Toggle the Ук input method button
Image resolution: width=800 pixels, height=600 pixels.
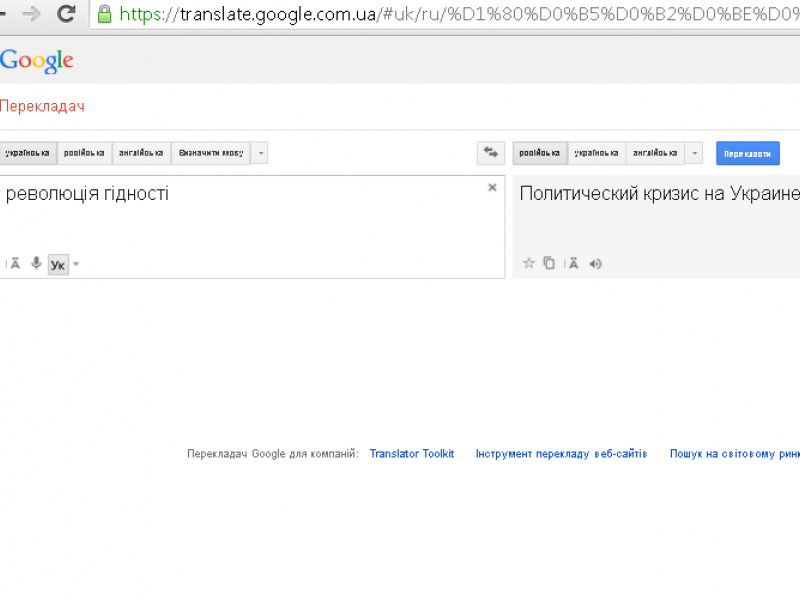pyautogui.click(x=58, y=264)
